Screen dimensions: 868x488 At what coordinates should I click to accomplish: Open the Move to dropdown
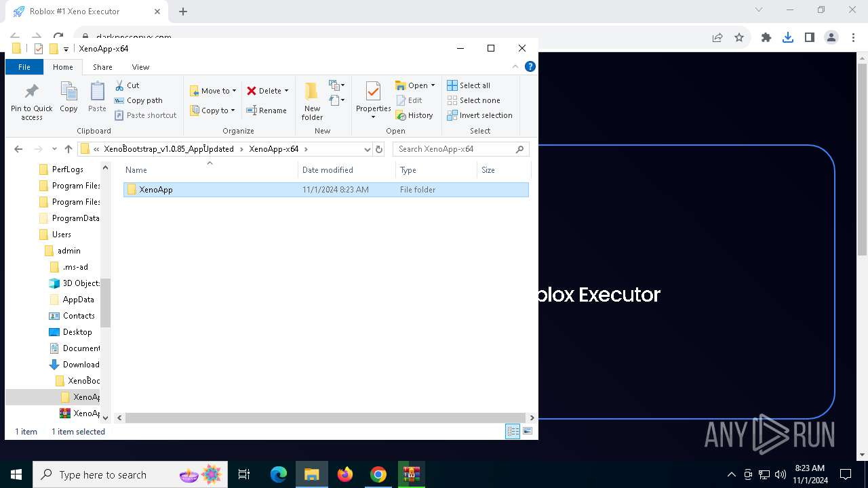tap(213, 91)
